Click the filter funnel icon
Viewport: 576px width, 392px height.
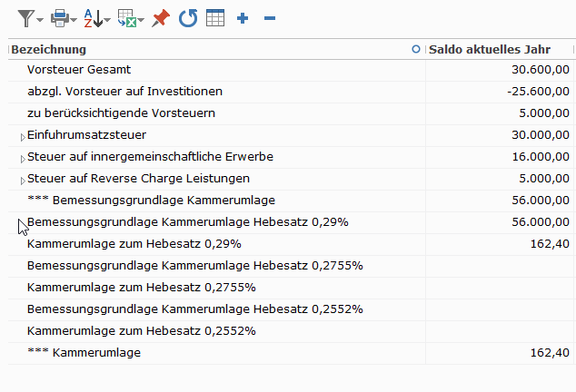[25, 18]
